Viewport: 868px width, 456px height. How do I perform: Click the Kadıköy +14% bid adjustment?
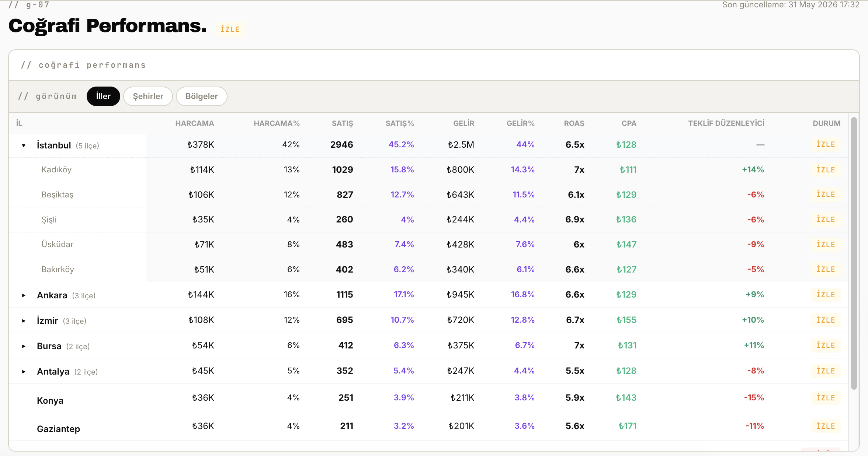[753, 170]
